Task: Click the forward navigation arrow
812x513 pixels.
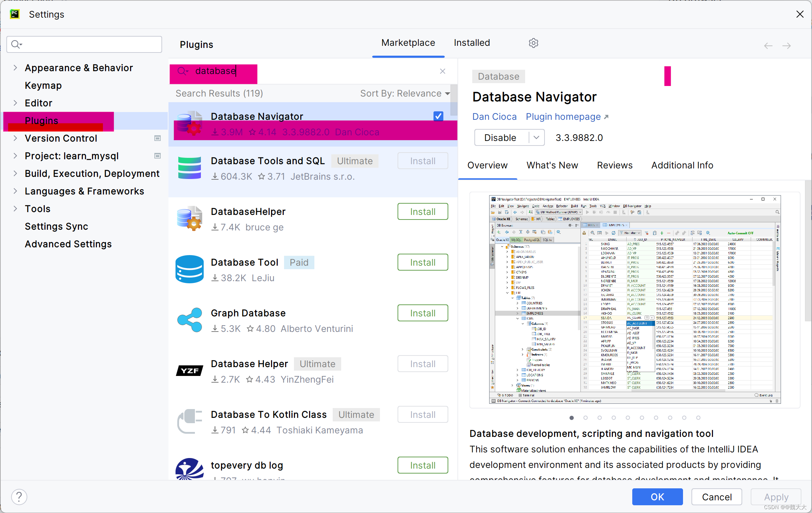Action: click(787, 46)
